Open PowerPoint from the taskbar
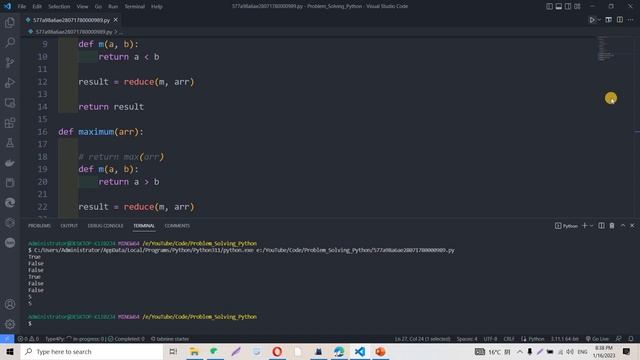This screenshot has width=640, height=360. (x=380, y=351)
